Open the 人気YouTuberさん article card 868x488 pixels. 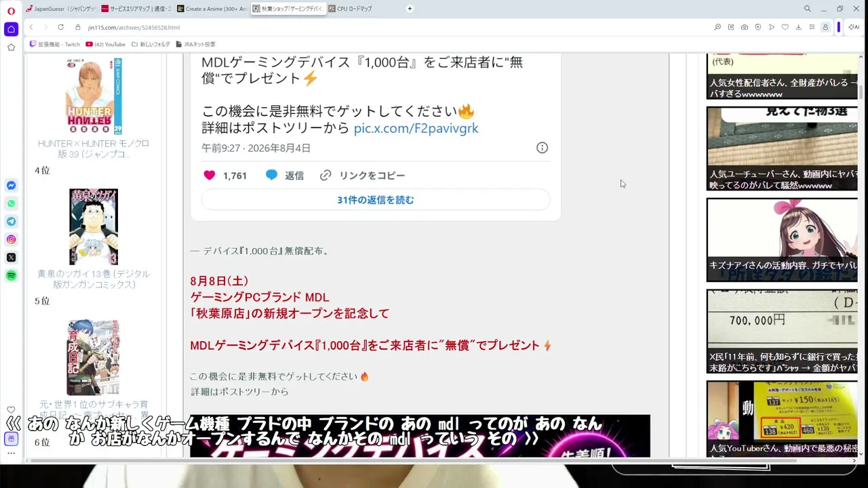click(782, 418)
